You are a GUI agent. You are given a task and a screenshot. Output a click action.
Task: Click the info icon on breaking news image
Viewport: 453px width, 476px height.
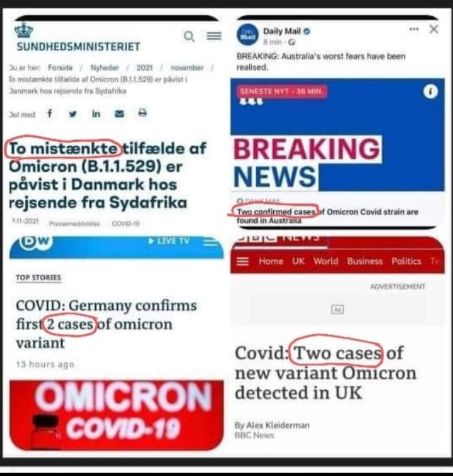(x=430, y=92)
